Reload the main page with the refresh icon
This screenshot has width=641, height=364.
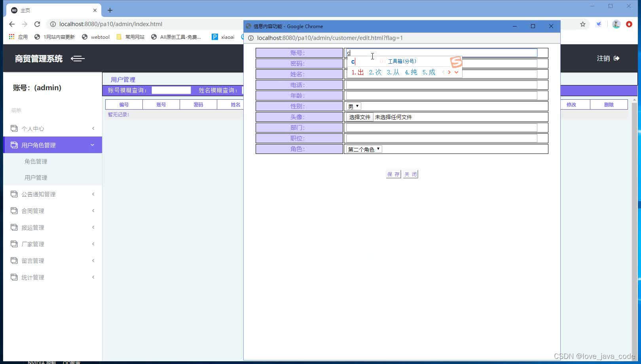37,24
